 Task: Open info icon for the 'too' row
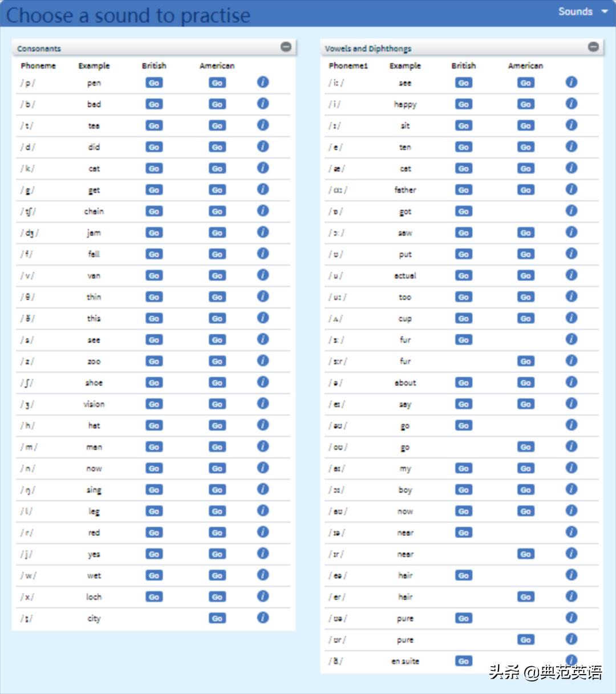[572, 297]
